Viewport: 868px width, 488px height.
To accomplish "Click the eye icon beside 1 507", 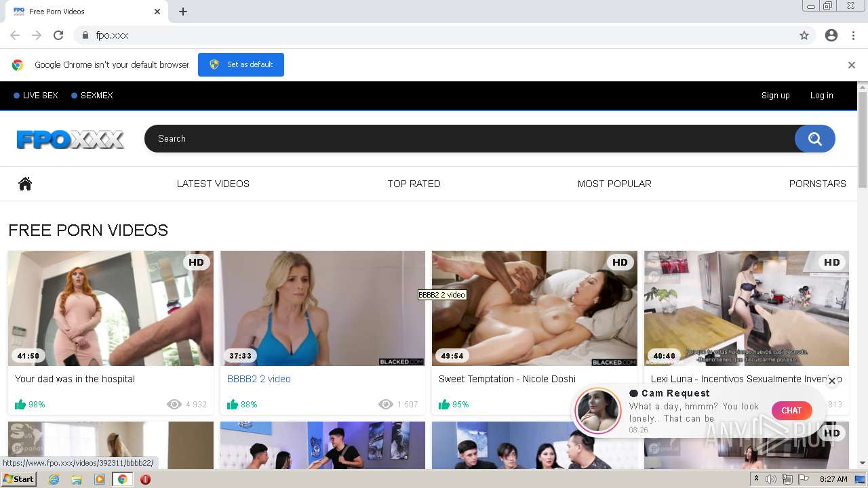I will pos(386,405).
